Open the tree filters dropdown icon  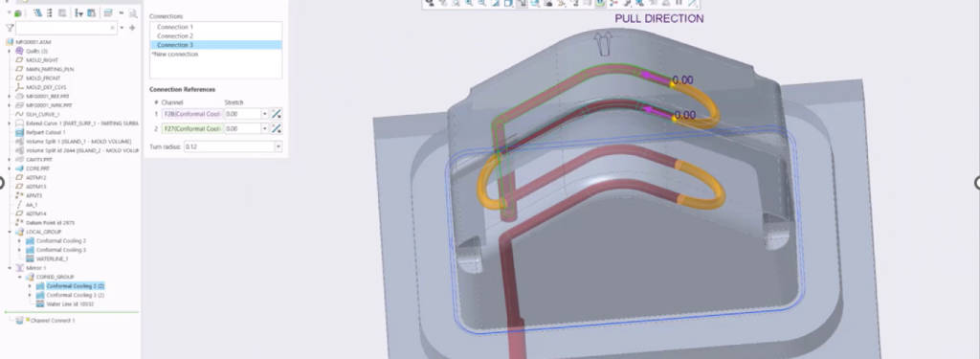click(78, 12)
